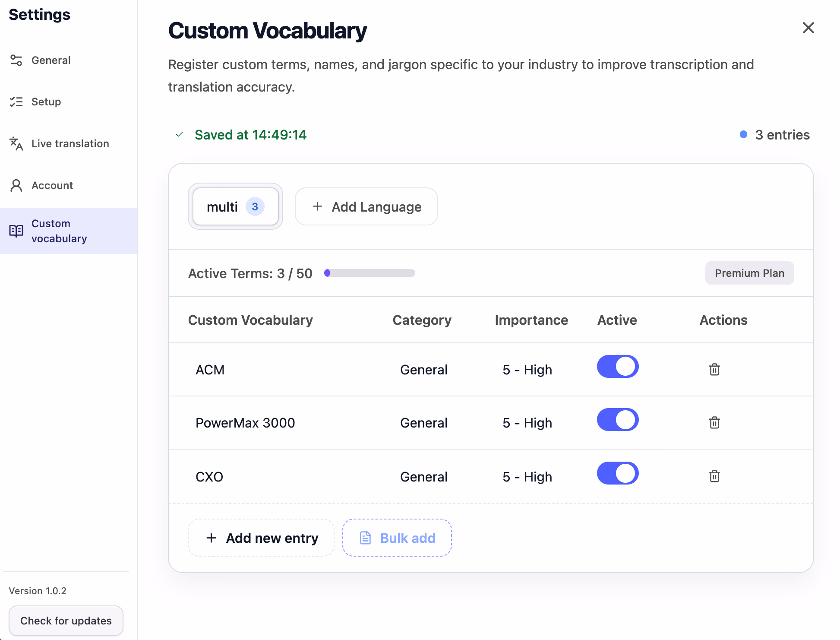The width and height of the screenshot is (840, 640).
Task: Click Add new entry button
Action: click(261, 538)
